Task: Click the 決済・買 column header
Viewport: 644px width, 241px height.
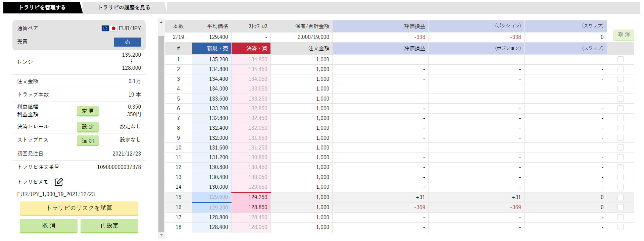Action: click(251, 49)
